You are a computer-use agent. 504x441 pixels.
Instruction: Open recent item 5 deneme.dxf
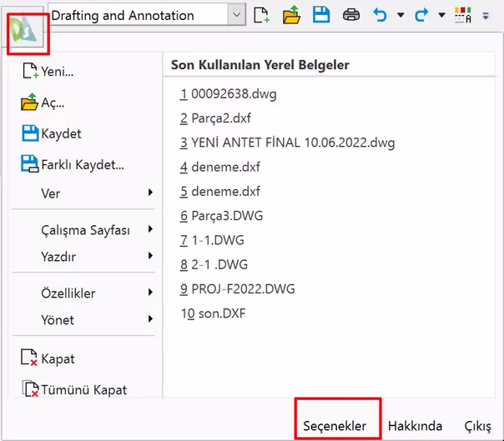[219, 192]
